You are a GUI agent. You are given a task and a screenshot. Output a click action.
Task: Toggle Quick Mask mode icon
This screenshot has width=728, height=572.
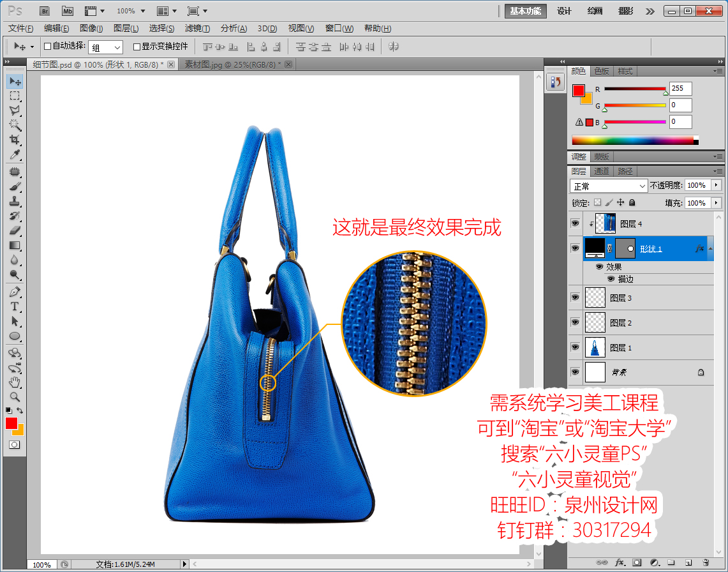(15, 445)
